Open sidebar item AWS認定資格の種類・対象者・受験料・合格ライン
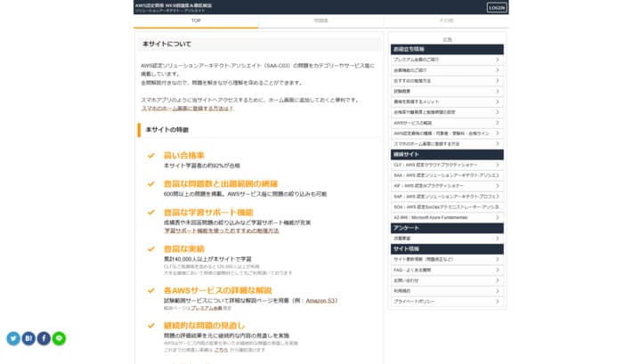 447,133
